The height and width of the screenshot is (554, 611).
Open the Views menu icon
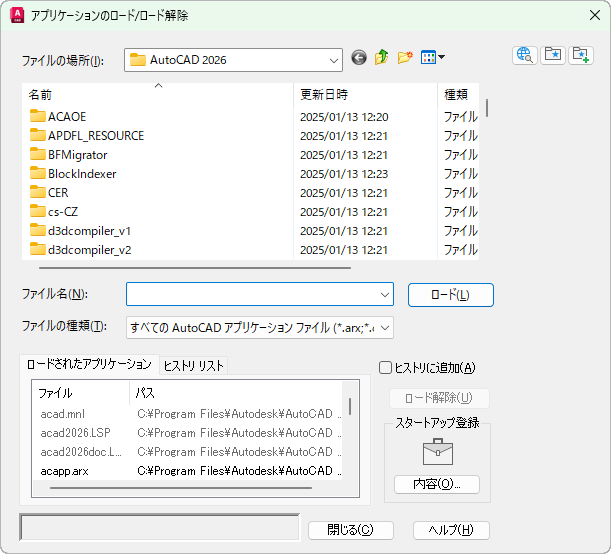point(433,57)
